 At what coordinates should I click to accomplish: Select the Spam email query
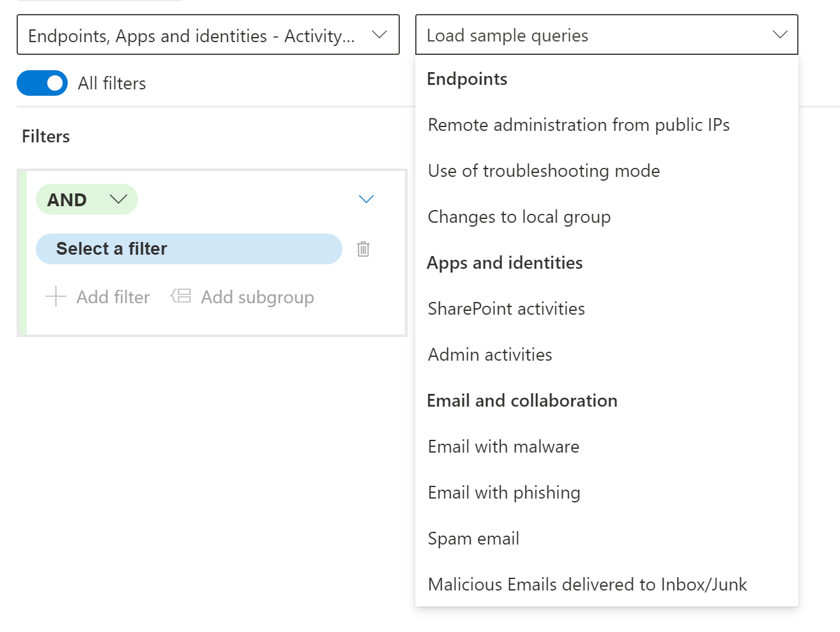(473, 539)
